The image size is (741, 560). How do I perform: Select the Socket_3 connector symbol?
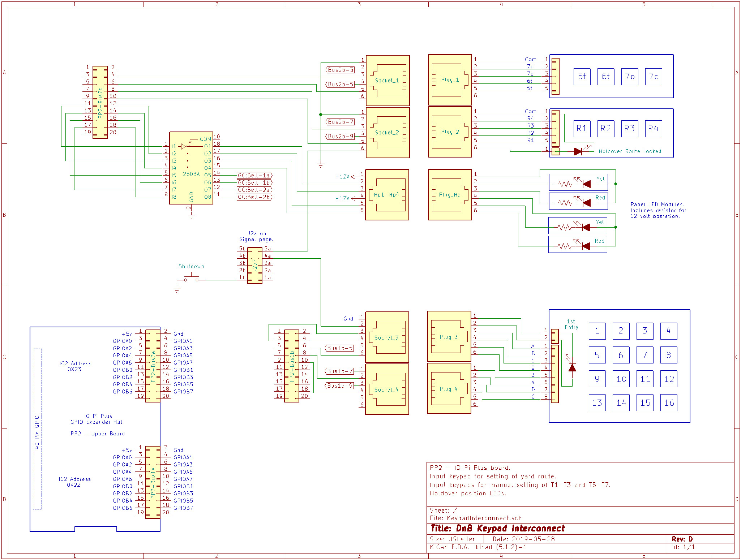(x=387, y=337)
